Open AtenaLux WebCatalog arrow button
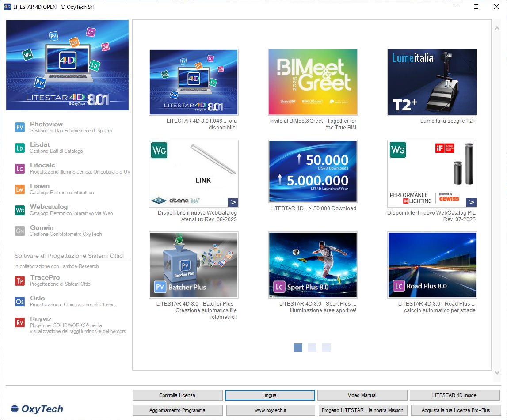This screenshot has width=507, height=420. click(233, 202)
